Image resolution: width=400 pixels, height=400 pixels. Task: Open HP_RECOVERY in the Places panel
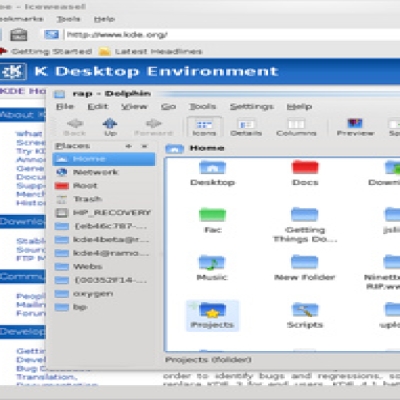(x=104, y=213)
